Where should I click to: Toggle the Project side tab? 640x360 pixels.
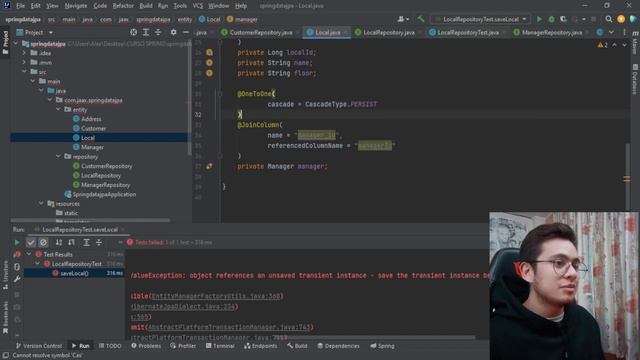[5, 43]
